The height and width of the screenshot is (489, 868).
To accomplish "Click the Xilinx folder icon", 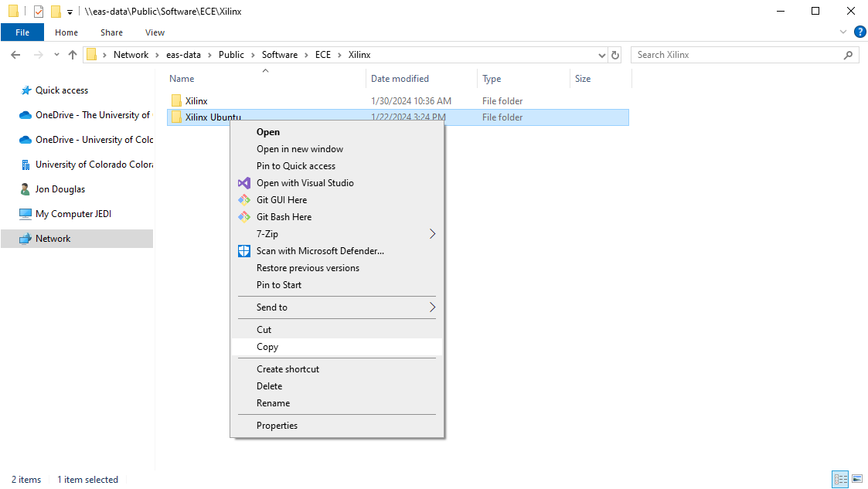I will click(176, 100).
